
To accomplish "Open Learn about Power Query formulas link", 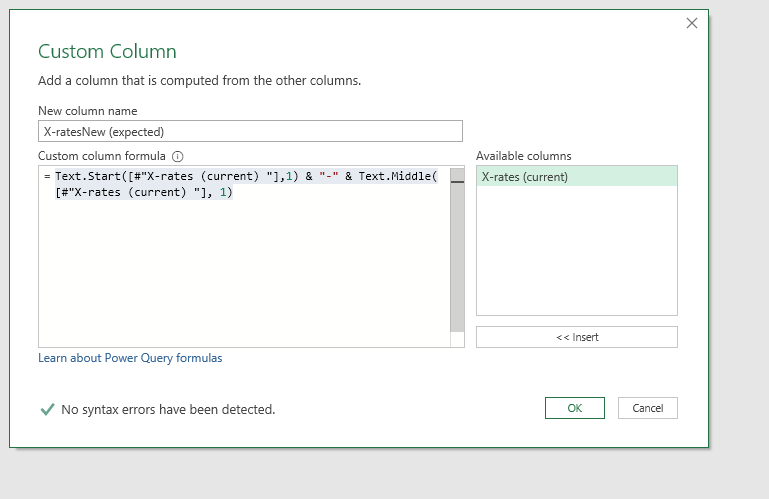I will click(130, 358).
